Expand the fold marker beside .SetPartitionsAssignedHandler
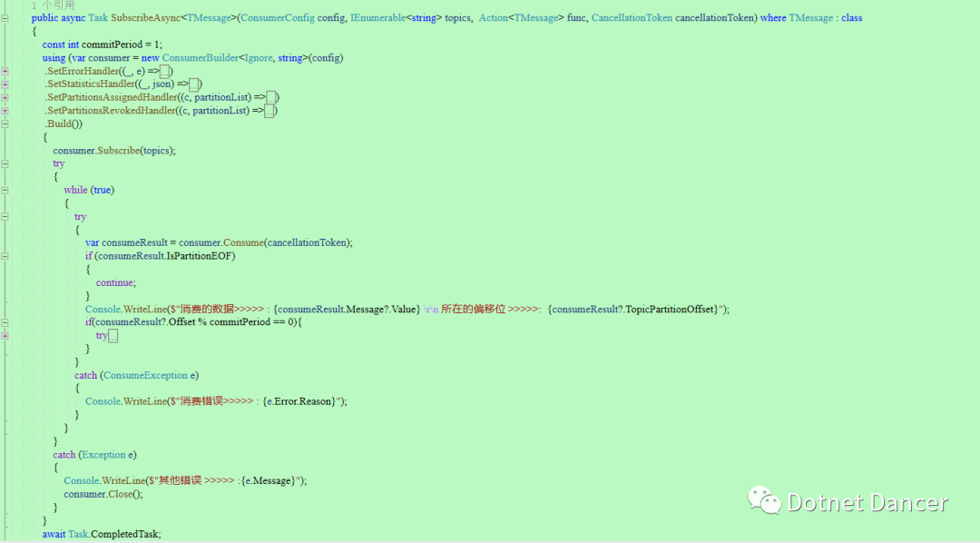 click(5, 97)
